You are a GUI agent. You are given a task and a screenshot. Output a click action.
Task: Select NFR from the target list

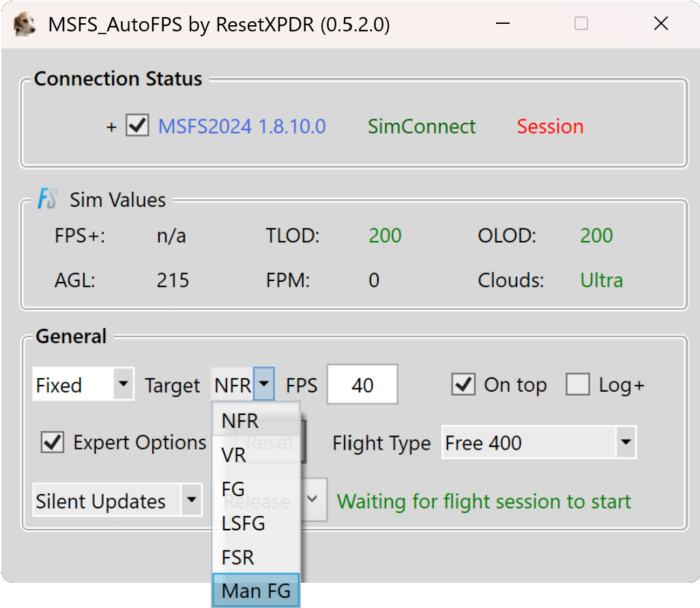[x=256, y=420]
